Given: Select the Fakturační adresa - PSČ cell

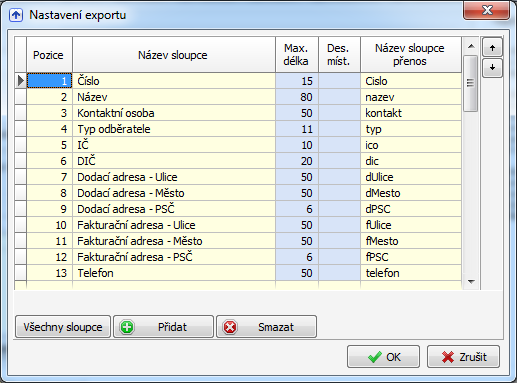Looking at the screenshot, I should (174, 257).
